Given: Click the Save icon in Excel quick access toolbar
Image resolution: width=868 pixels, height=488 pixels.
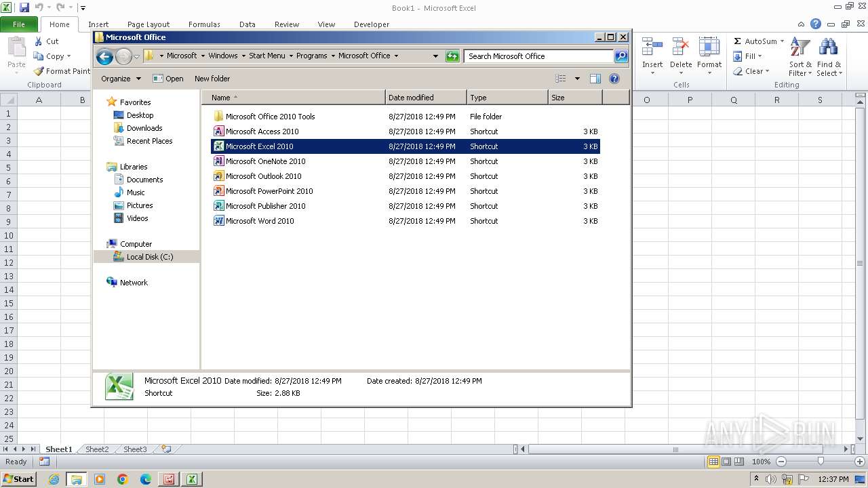Looking at the screenshot, I should [x=24, y=7].
